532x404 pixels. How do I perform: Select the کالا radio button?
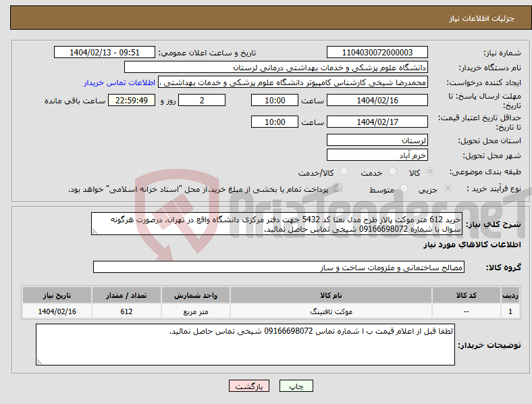click(x=430, y=172)
